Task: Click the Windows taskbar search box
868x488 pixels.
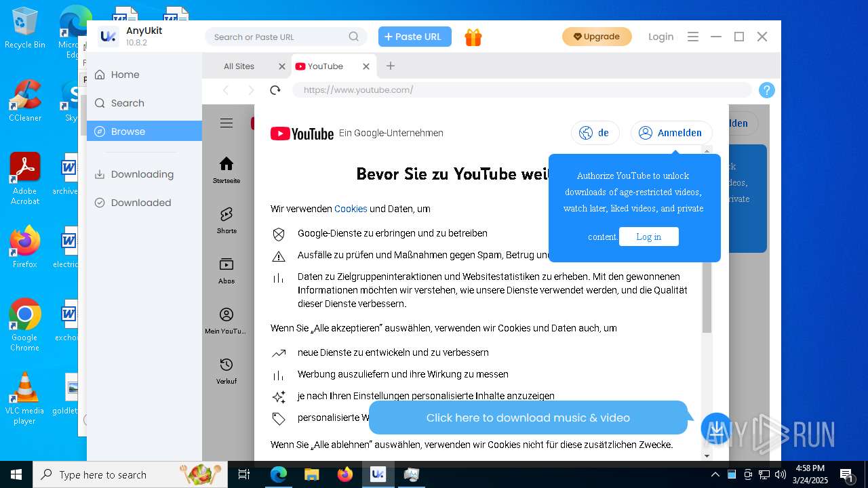Action: coord(130,474)
